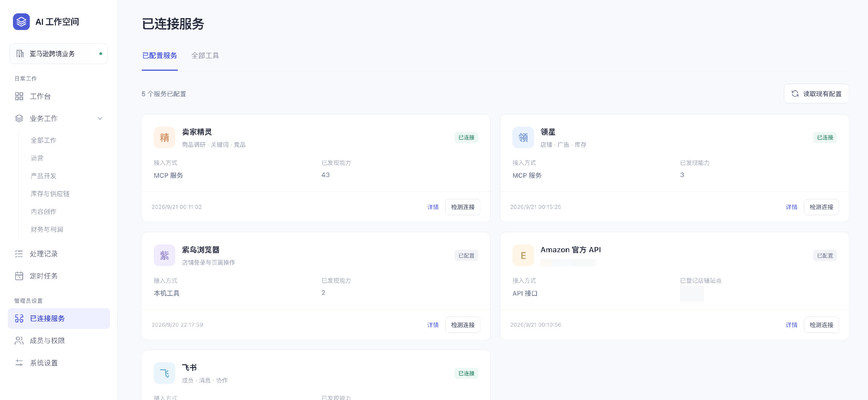Image resolution: width=868 pixels, height=400 pixels.
Task: Click the 处理记录 list icon
Action: 19,254
